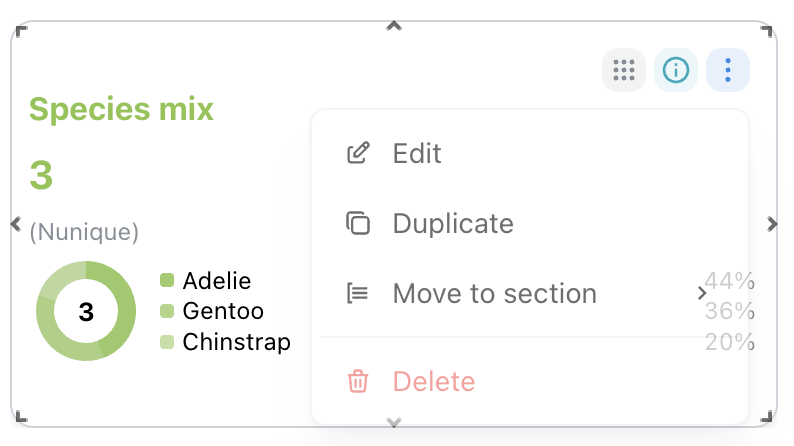Choose Delete from the menu
The height and width of the screenshot is (446, 794).
[530, 381]
